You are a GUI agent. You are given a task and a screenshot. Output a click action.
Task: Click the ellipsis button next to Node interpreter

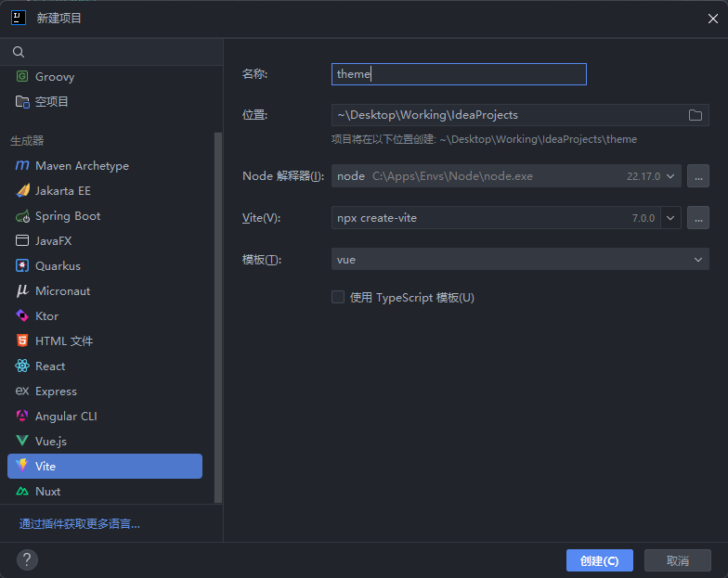(x=698, y=176)
